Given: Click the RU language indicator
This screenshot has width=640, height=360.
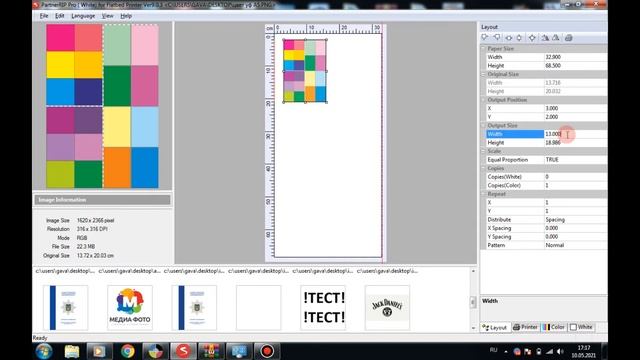Looking at the screenshot, I should (x=493, y=350).
